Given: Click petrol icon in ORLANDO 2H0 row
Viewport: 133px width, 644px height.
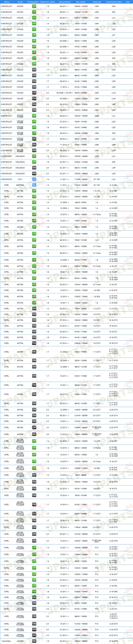Looking at the screenshot, I should [34, 162].
